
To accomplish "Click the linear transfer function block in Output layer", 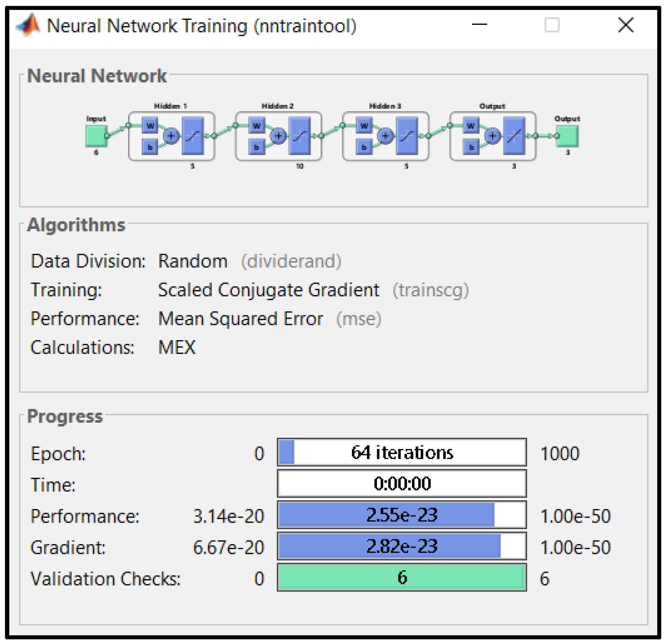I will (514, 136).
